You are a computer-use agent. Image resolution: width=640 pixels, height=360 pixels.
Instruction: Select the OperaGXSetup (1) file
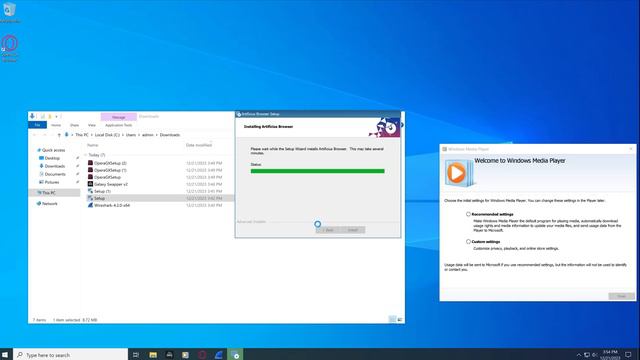(110, 170)
